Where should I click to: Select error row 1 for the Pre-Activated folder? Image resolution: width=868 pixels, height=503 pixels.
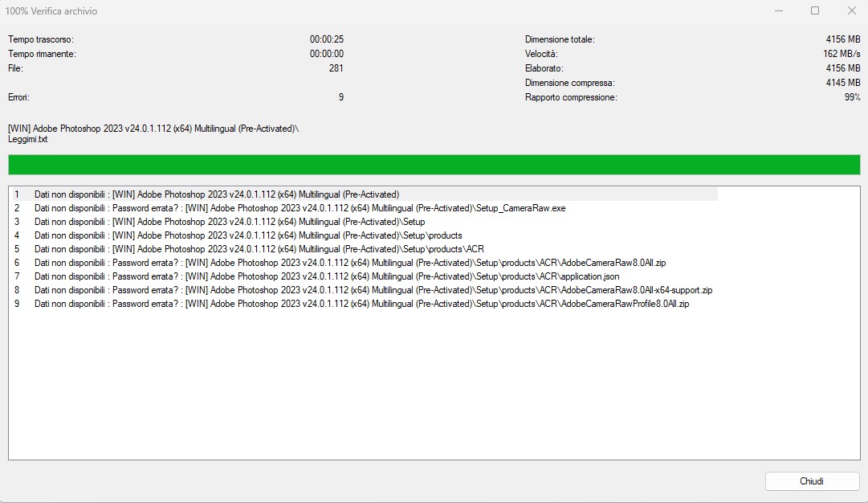pos(365,194)
